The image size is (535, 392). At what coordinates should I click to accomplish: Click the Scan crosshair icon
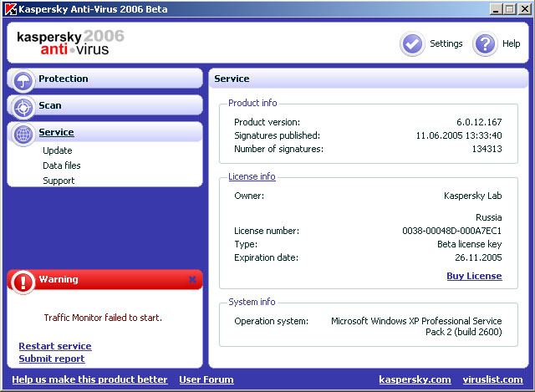[23, 108]
